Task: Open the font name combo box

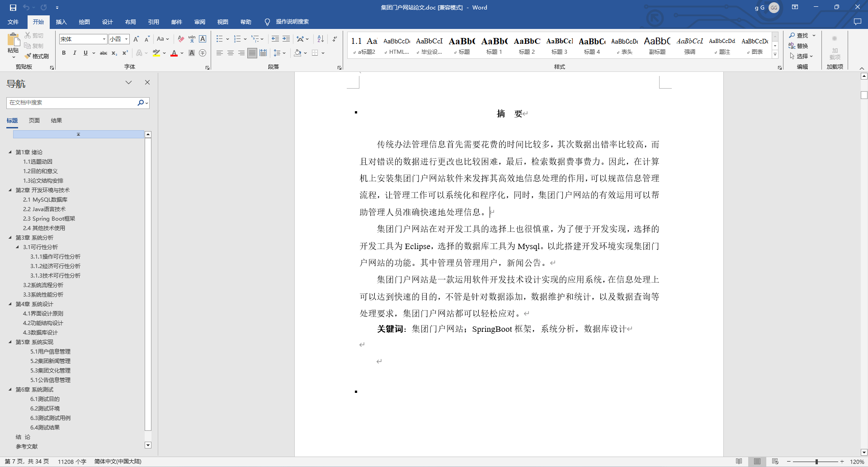Action: coord(83,39)
